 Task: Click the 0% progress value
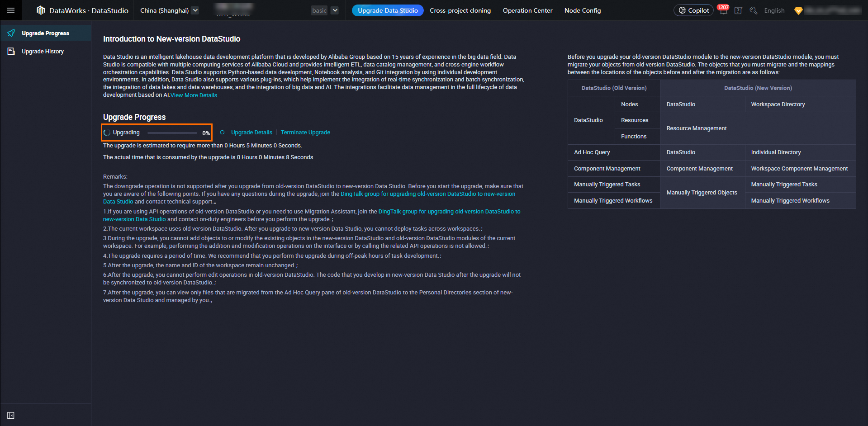[x=206, y=133]
